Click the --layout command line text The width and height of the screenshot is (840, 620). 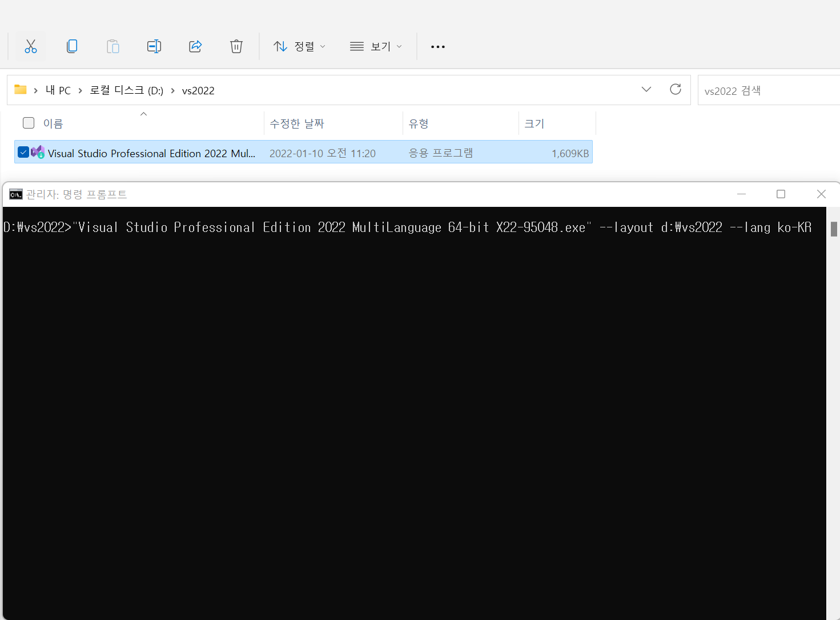[x=626, y=227]
